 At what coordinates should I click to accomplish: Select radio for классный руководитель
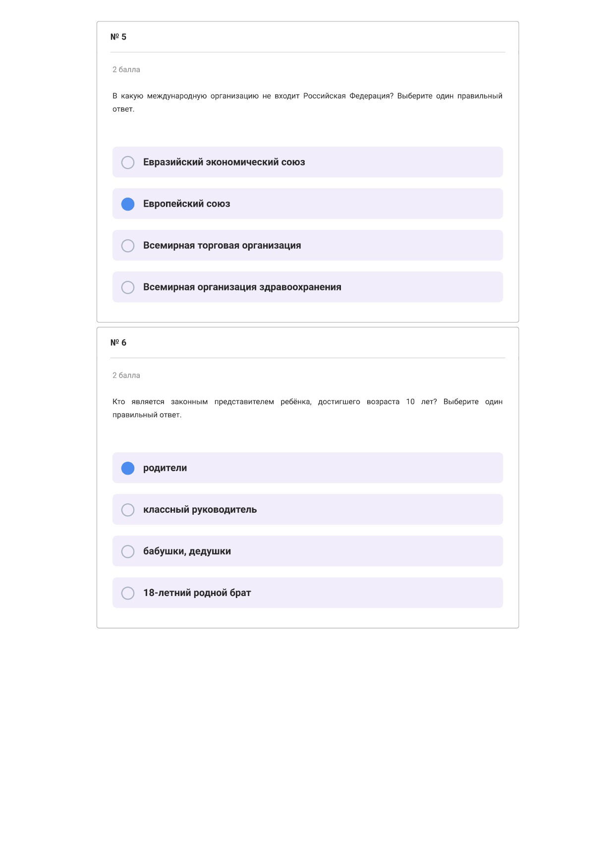128,510
